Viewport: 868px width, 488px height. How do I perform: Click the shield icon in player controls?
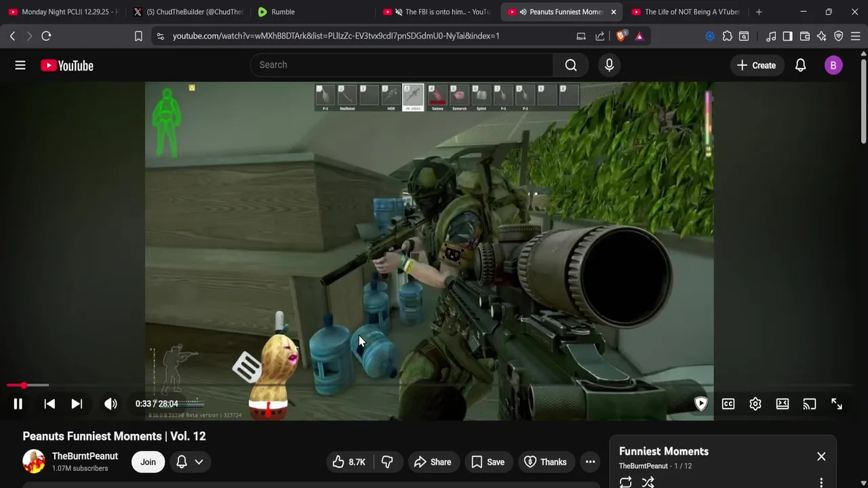(x=701, y=404)
